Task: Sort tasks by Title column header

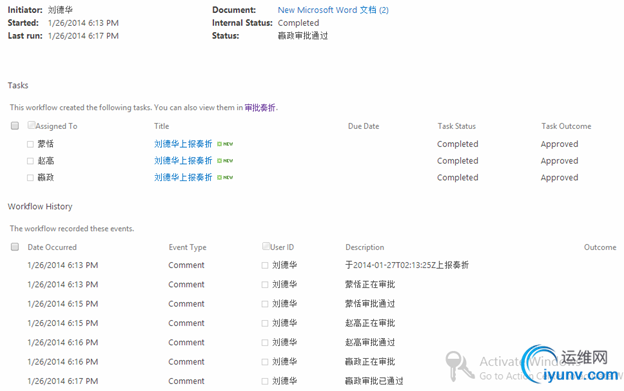Action: pyautogui.click(x=162, y=126)
